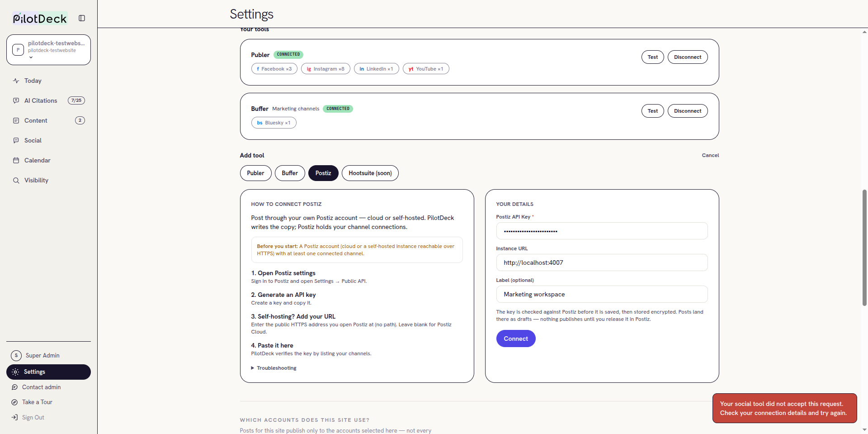This screenshot has width=868, height=434.
Task: Click the '2. Generate an API key' step
Action: pos(283,295)
